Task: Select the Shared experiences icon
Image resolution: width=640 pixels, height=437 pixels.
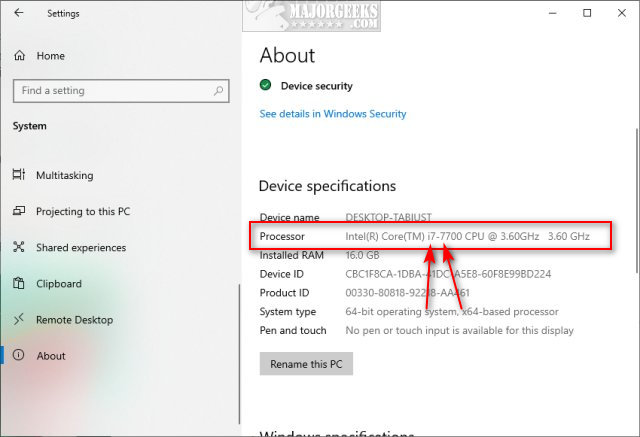Action: point(19,247)
